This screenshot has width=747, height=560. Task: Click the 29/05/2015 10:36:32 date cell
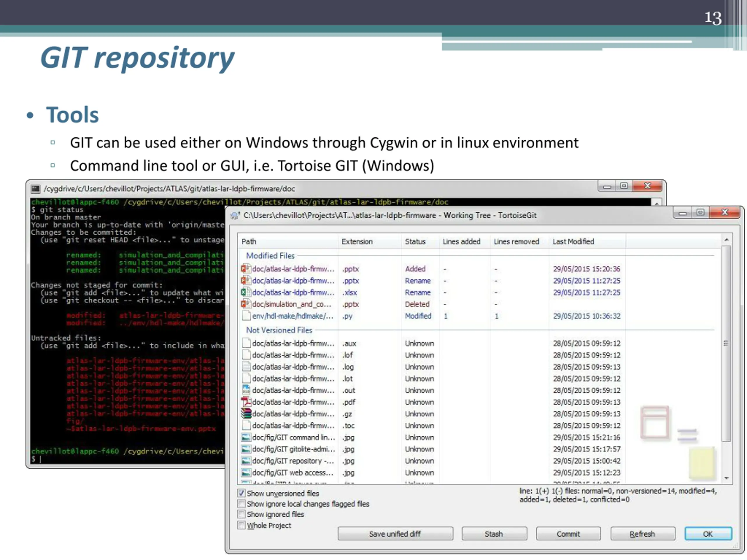point(587,316)
